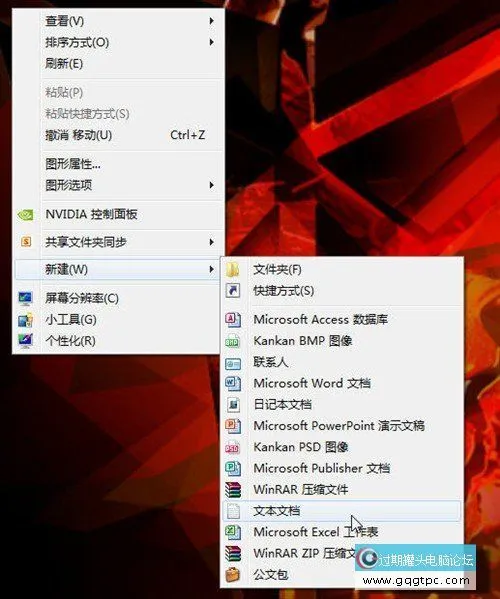
Task: Click the gadgets (小工具) icon
Action: 26,320
